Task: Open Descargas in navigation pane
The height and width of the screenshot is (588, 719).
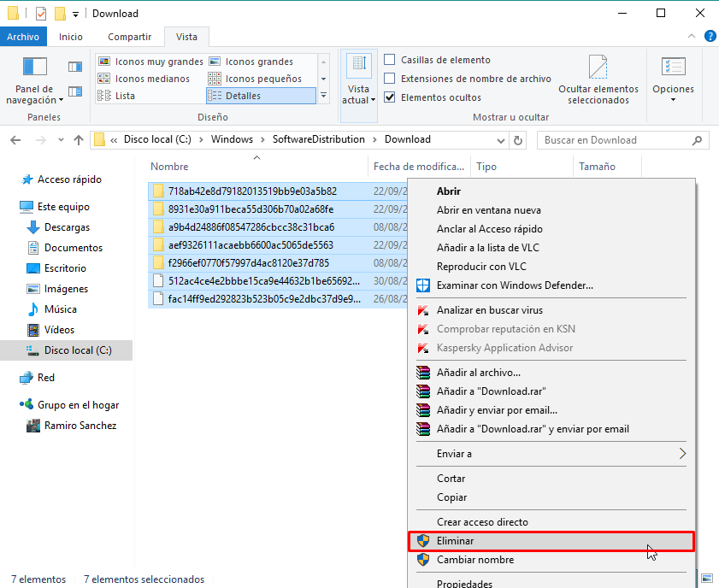Action: 67,227
